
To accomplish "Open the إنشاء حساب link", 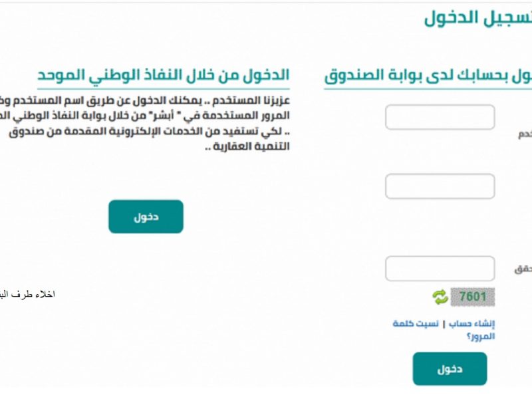I will click(x=471, y=324).
